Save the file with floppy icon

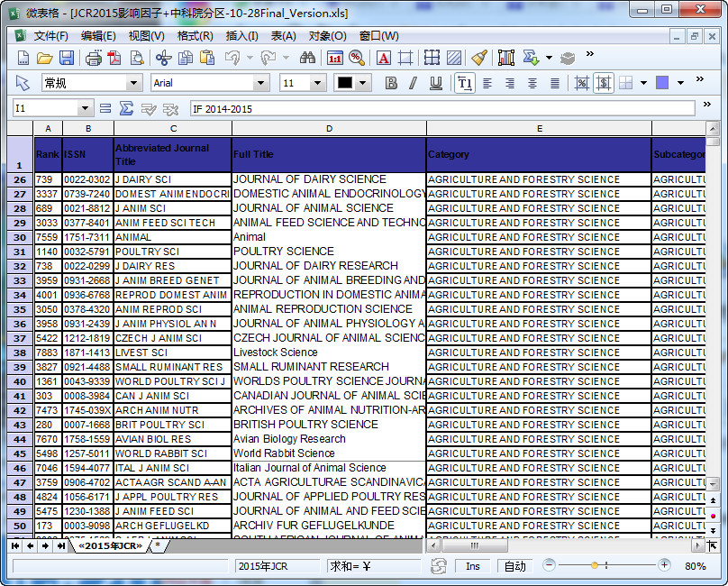(67, 58)
